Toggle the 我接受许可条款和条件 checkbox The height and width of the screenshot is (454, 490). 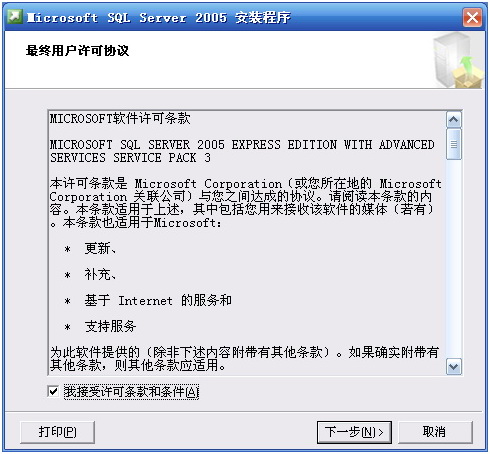pos(53,391)
